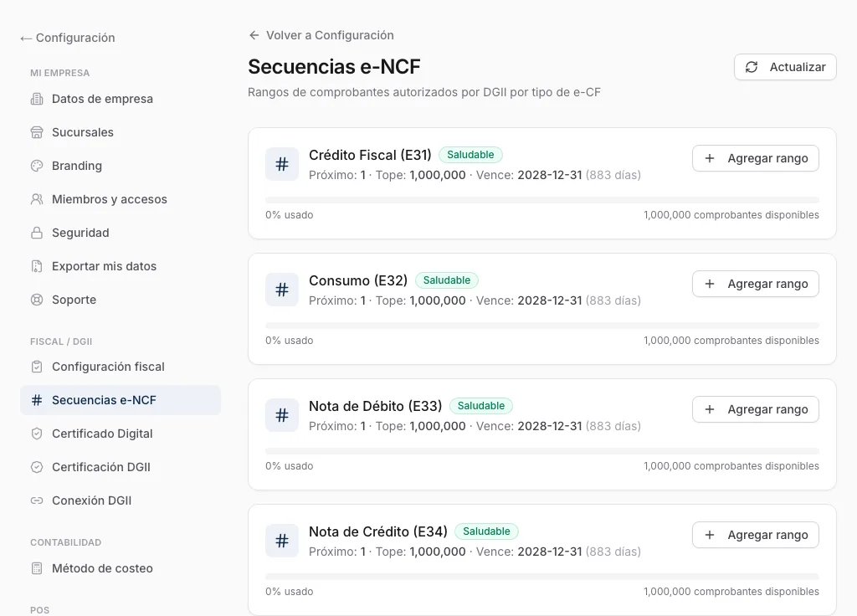The image size is (857, 616).
Task: Click the Crédito Fiscal usage progress bar
Action: [x=542, y=200]
